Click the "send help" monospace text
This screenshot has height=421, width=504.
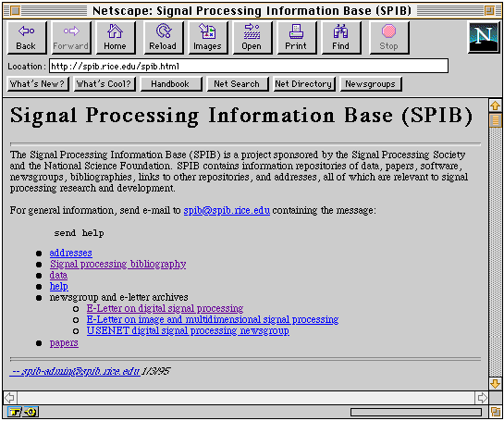80,233
